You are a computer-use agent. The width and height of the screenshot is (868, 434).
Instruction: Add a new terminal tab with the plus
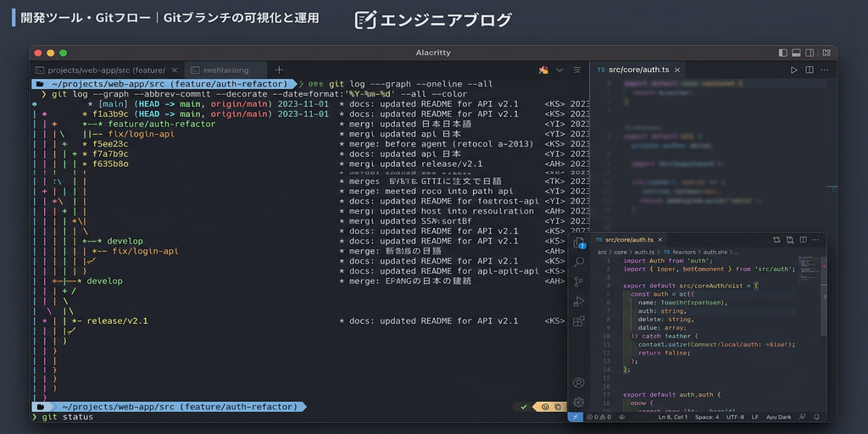click(279, 70)
